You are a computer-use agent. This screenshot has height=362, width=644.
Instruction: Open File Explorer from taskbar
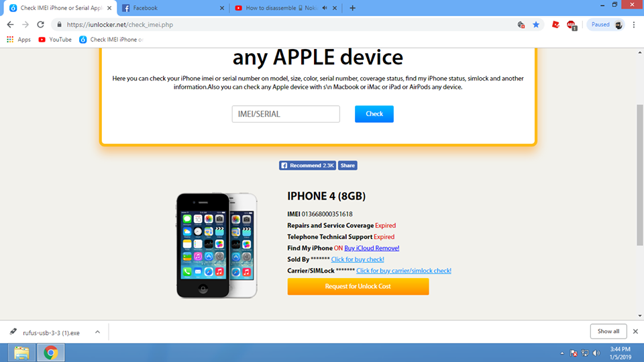21,353
